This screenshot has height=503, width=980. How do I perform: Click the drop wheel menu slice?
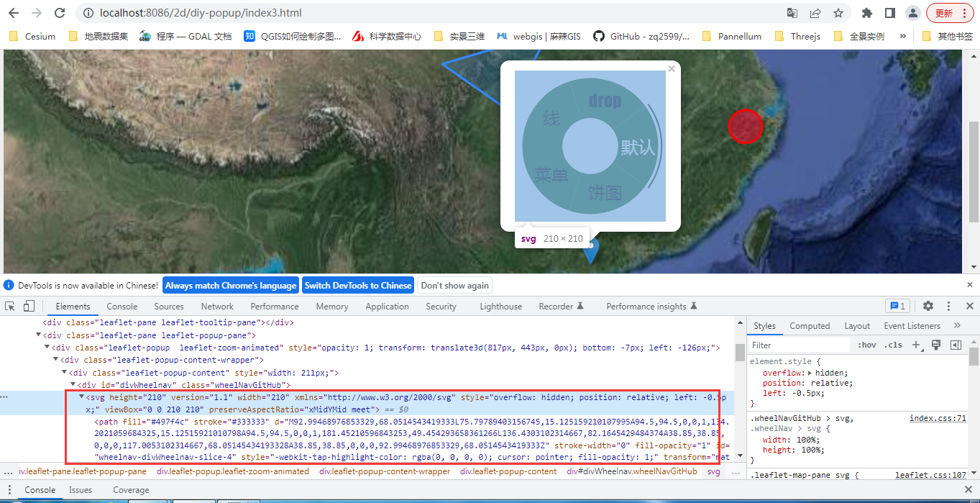click(605, 101)
